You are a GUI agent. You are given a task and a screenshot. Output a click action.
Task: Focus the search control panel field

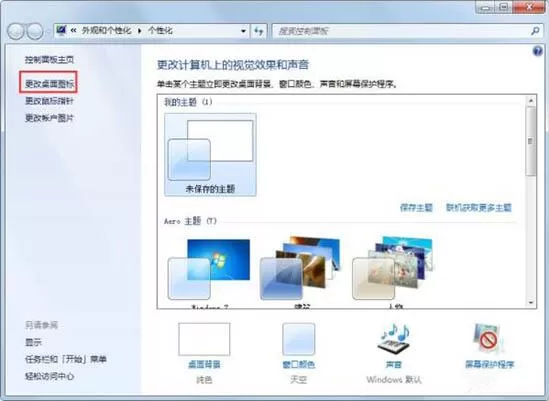408,31
